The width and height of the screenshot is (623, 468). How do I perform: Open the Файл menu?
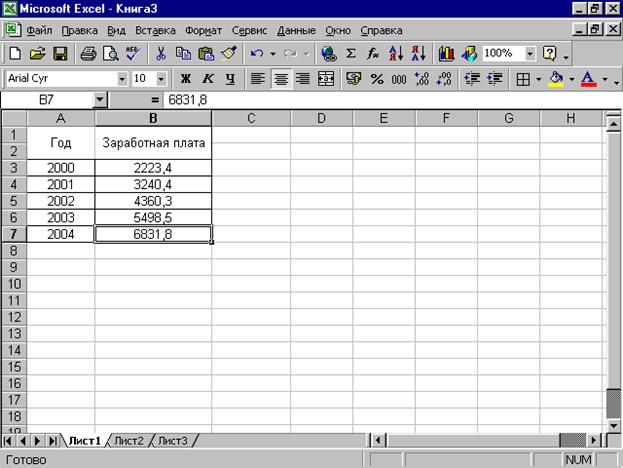(x=39, y=31)
